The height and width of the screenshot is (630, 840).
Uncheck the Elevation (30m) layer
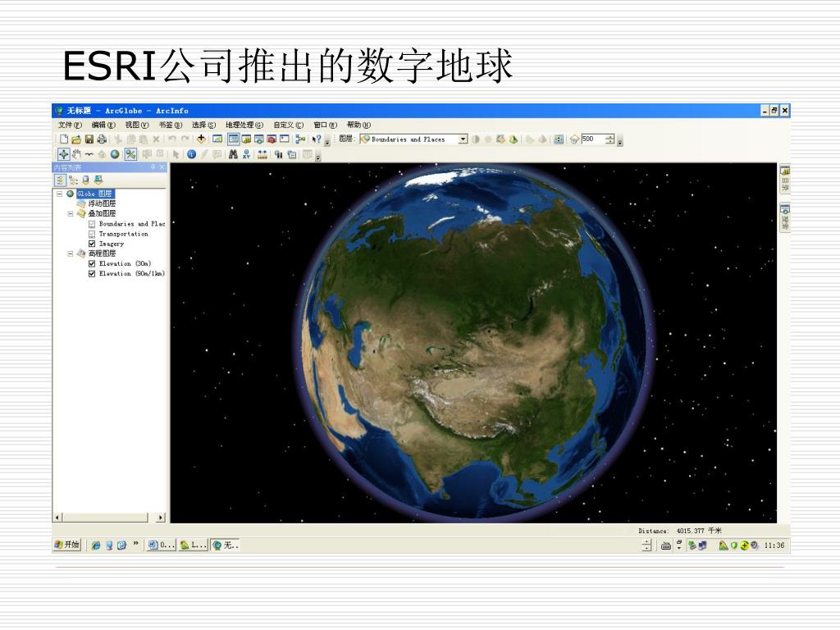[x=92, y=263]
